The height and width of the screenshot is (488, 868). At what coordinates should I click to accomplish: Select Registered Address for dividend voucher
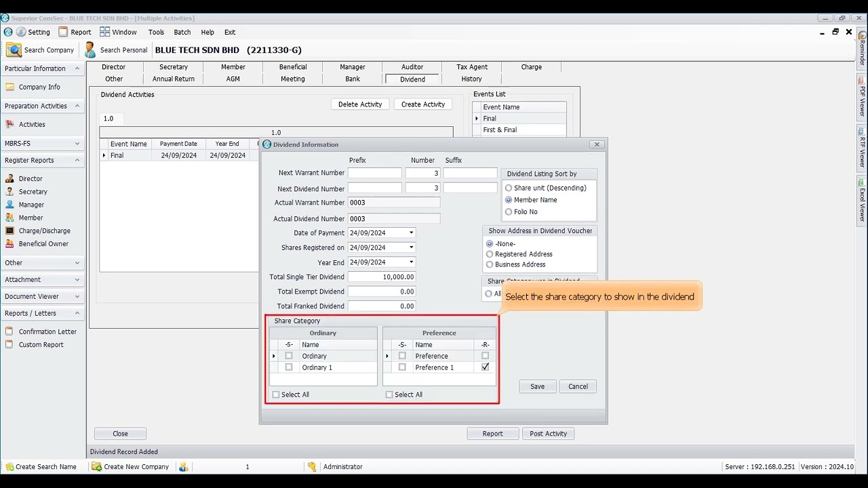(x=490, y=254)
